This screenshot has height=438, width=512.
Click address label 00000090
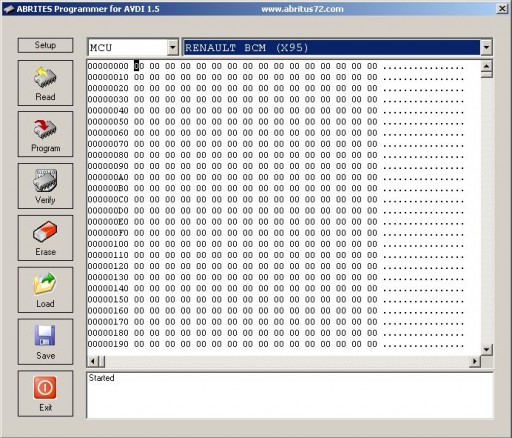coord(108,166)
